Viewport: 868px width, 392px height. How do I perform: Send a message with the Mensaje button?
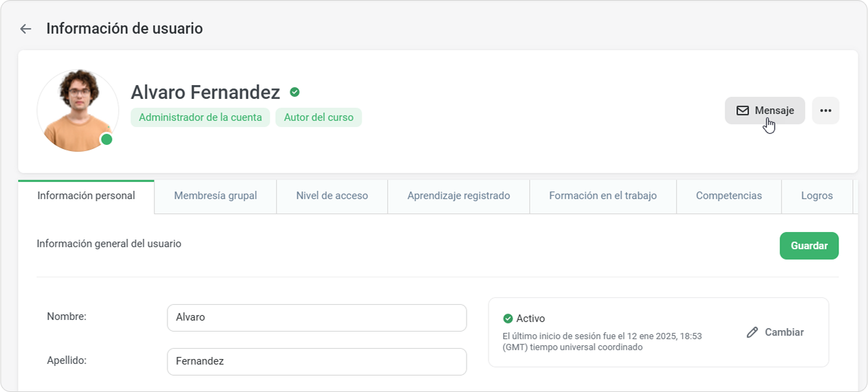point(764,111)
